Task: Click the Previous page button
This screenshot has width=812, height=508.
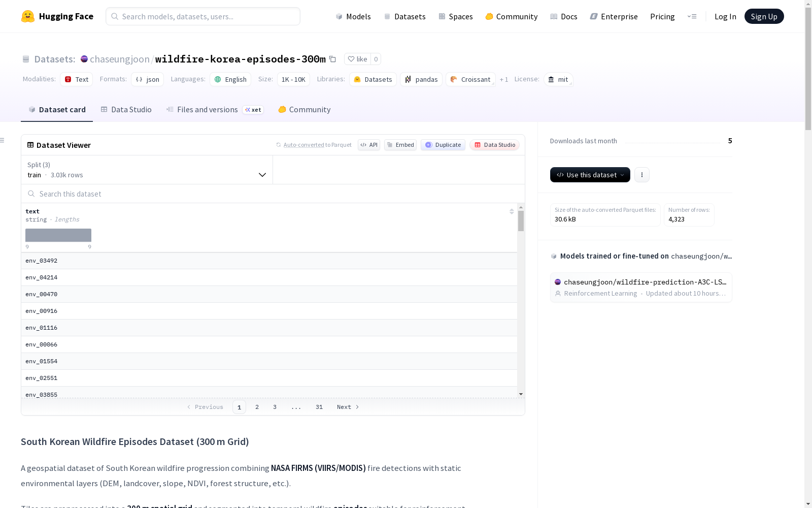Action: click(205, 407)
